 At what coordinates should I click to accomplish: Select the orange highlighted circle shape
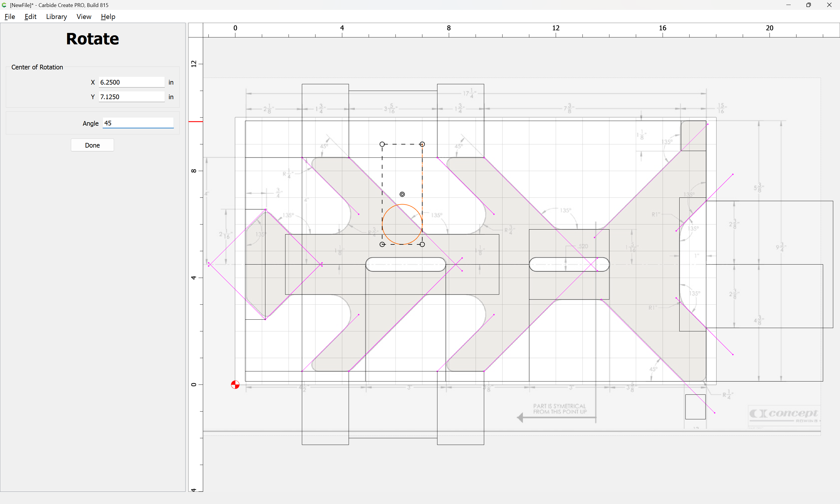(x=402, y=224)
